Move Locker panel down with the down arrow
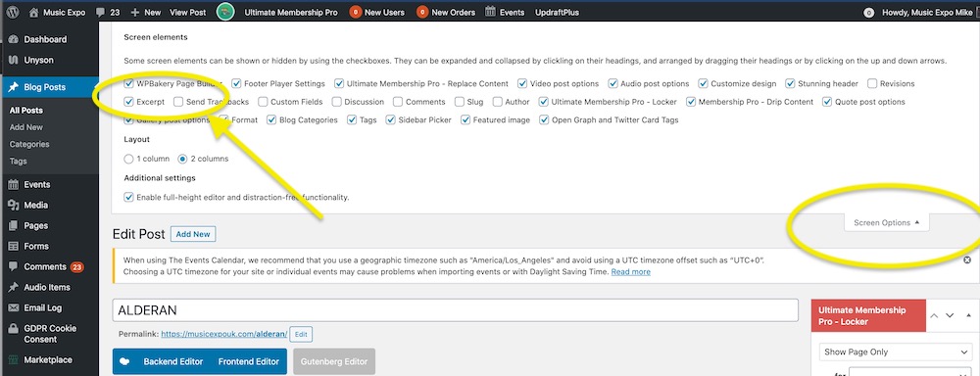This screenshot has height=376, width=980. point(950,316)
